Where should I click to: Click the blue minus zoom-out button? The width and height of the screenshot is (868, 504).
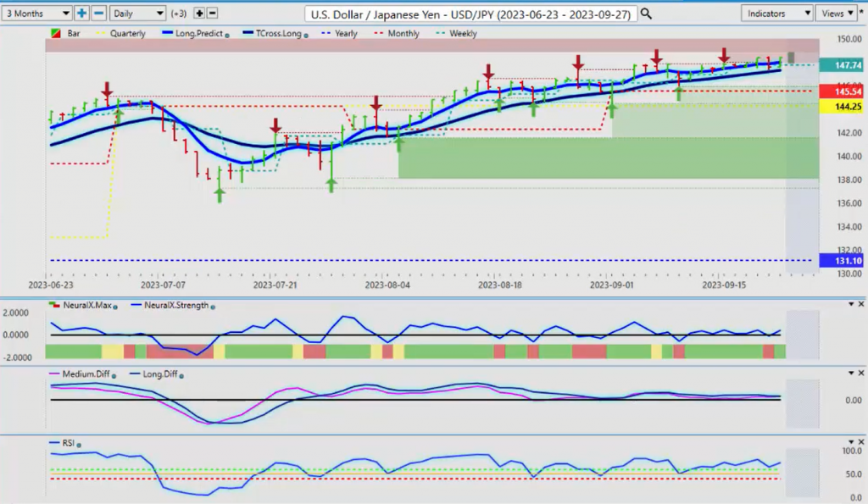point(98,14)
